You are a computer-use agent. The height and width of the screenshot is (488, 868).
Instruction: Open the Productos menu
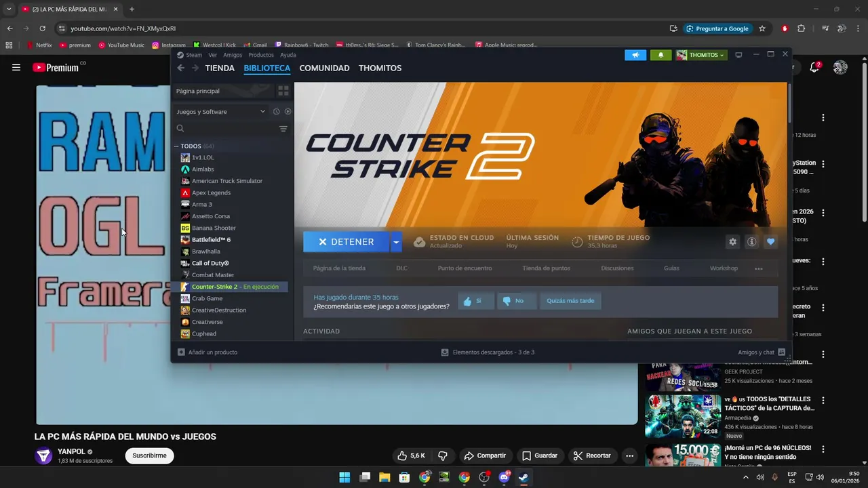point(261,55)
